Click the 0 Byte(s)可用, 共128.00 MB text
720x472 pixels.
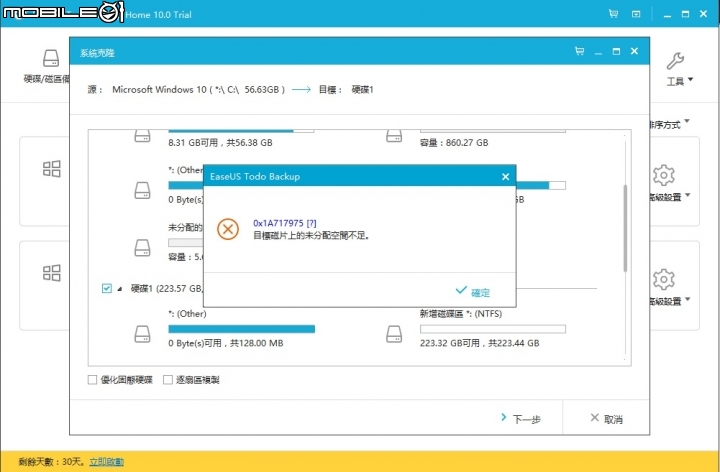coord(225,343)
